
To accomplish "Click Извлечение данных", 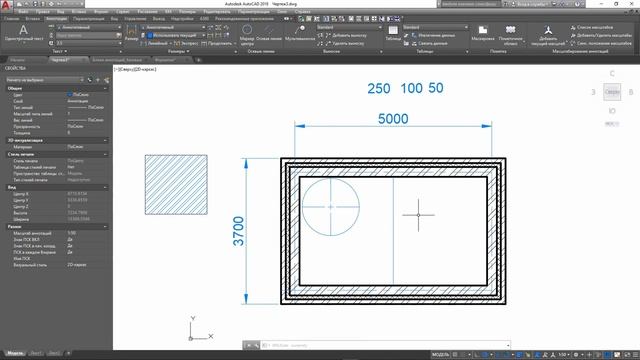I will click(432, 36).
